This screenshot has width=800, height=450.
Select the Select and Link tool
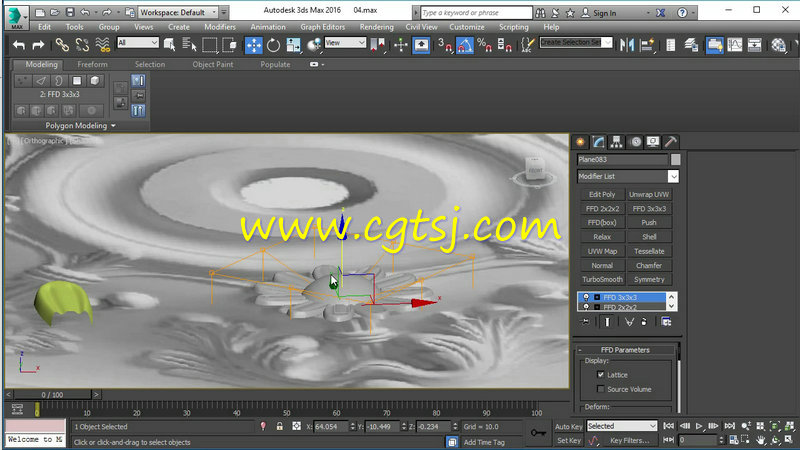click(62, 45)
